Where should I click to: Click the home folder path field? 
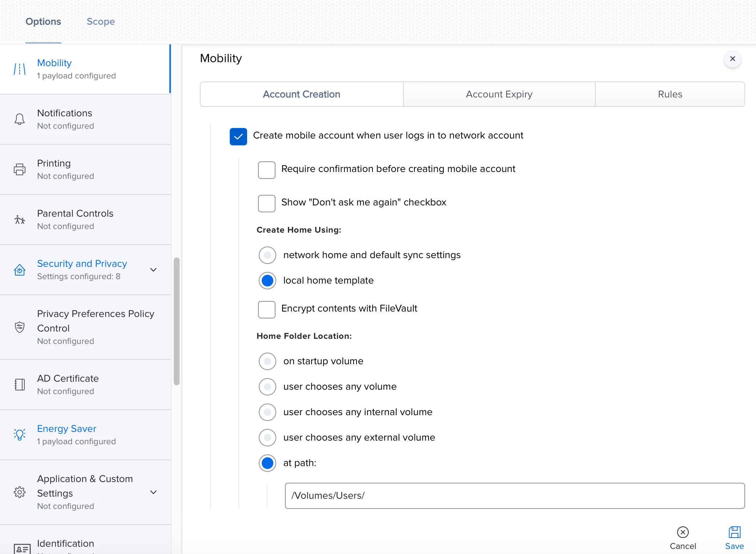[x=515, y=495]
